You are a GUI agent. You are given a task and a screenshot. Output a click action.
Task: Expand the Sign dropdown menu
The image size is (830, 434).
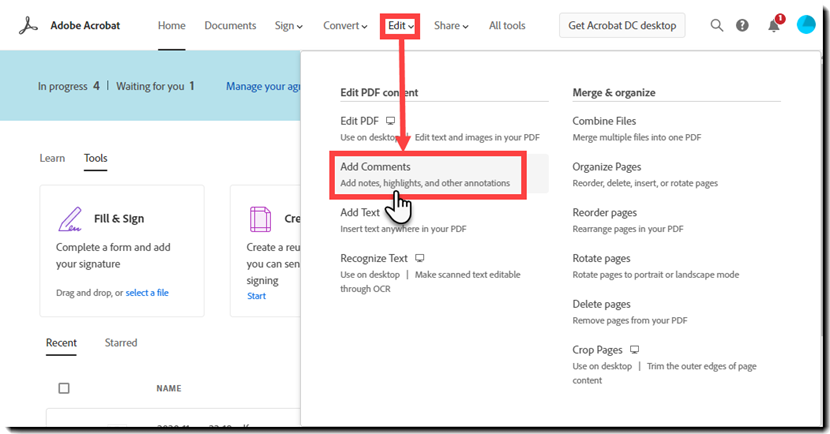coord(288,25)
